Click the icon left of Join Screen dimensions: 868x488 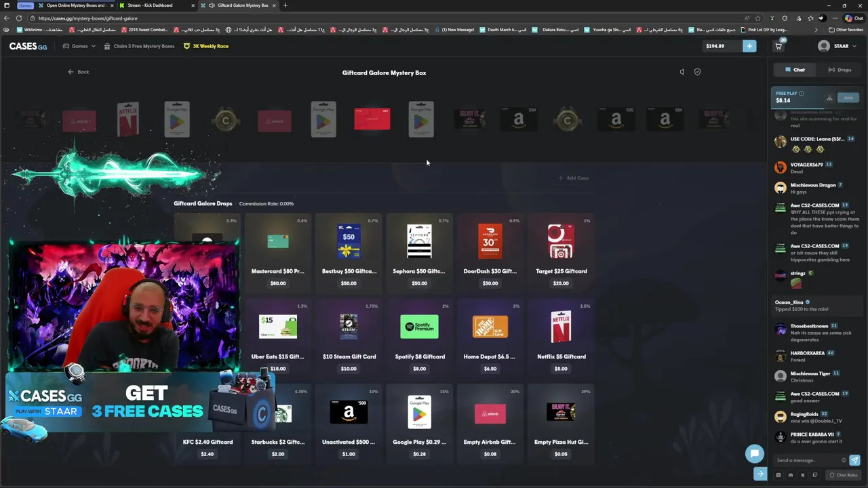point(829,98)
